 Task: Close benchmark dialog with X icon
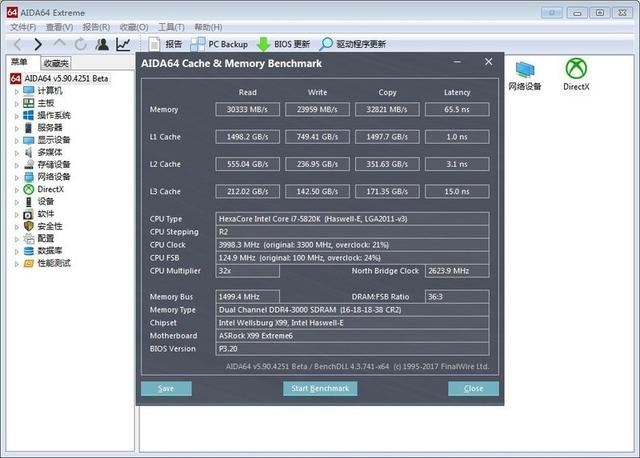(489, 62)
